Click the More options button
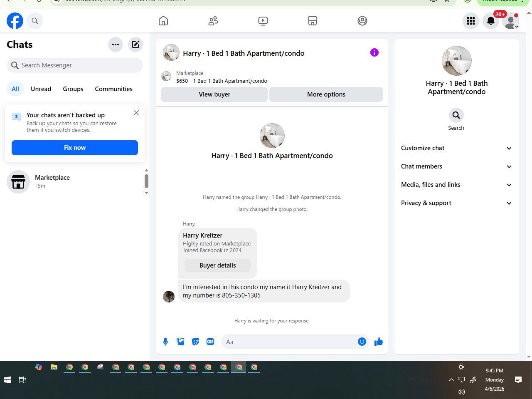 [x=326, y=94]
